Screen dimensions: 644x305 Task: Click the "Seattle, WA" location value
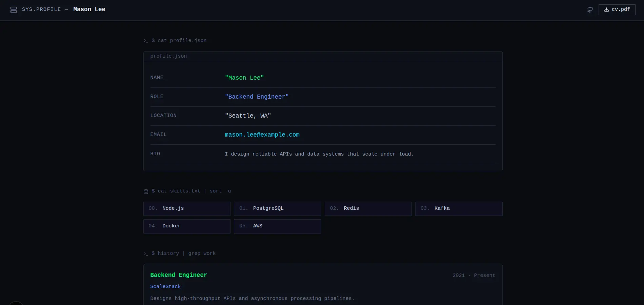248,116
